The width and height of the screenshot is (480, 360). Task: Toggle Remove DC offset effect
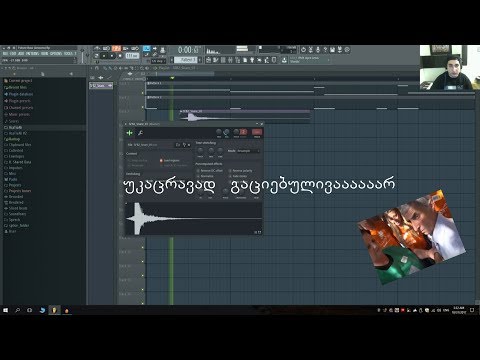(x=210, y=171)
